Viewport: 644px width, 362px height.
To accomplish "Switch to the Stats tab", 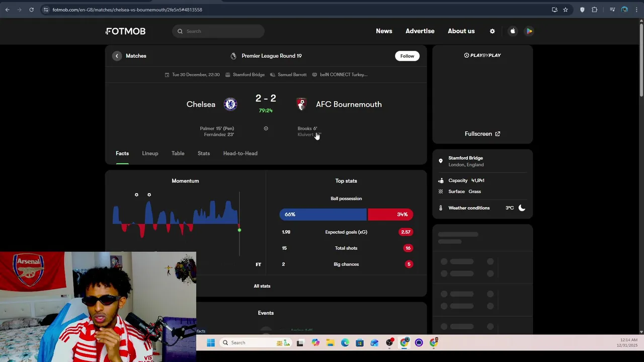I will [204, 153].
